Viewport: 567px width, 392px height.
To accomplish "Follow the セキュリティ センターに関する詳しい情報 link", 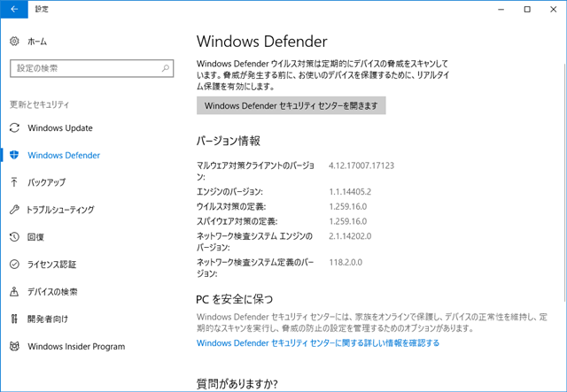I will 318,342.
